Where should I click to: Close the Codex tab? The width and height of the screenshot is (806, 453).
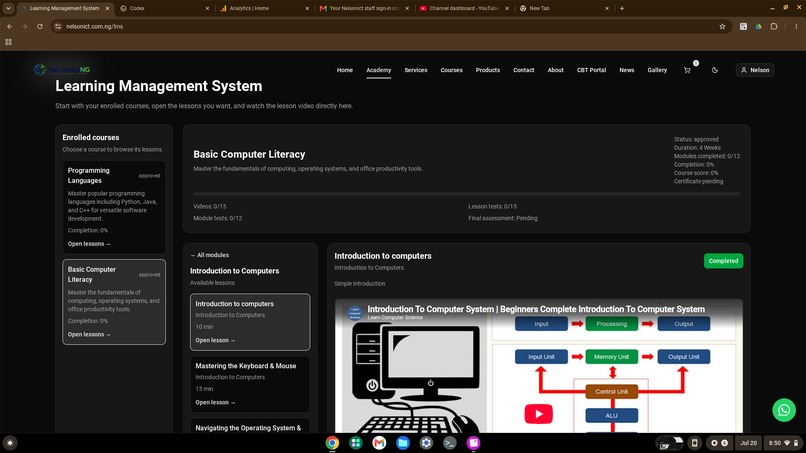207,8
